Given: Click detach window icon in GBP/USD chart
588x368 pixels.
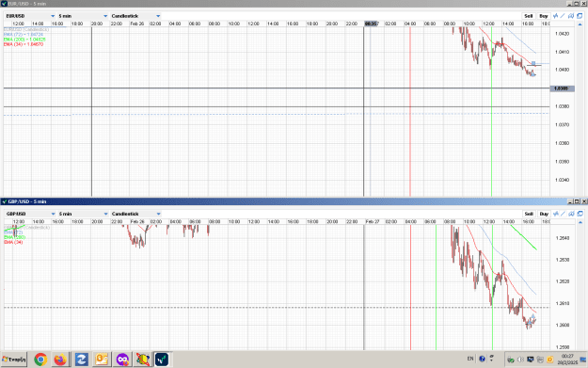Looking at the screenshot, I should (x=580, y=214).
